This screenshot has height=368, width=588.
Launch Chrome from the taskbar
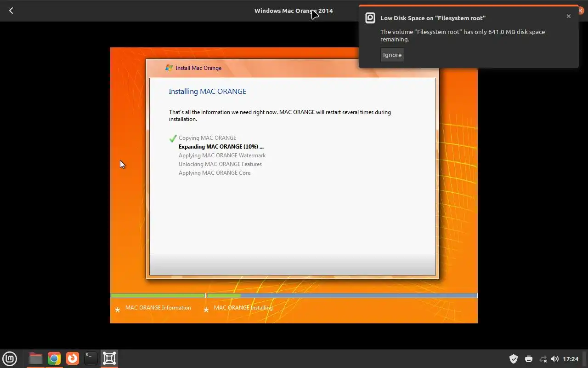pyautogui.click(x=54, y=358)
